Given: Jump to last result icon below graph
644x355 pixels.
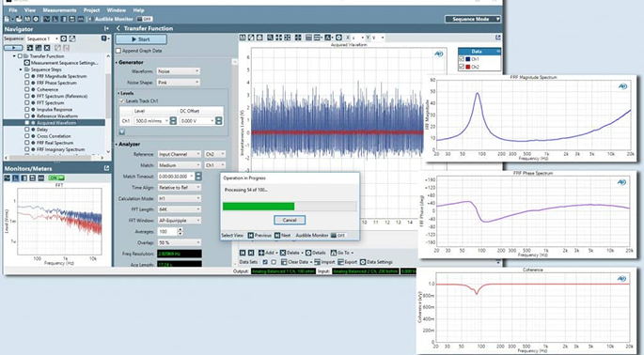Looking at the screenshot, I should click(x=251, y=253).
